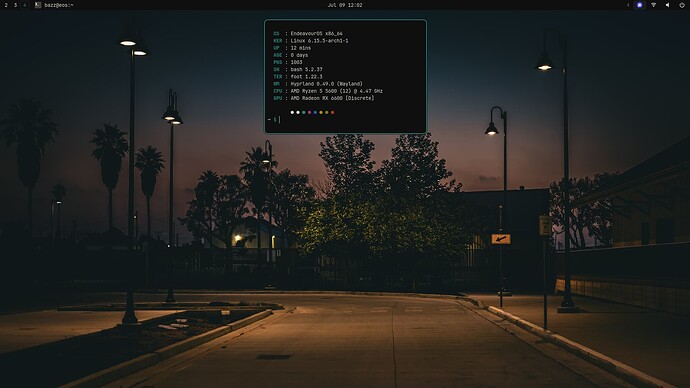Open the Wi-Fi network indicator

653,5
